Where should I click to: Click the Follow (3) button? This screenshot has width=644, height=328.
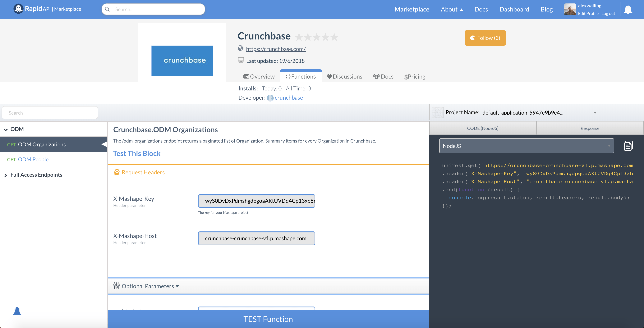click(x=485, y=38)
